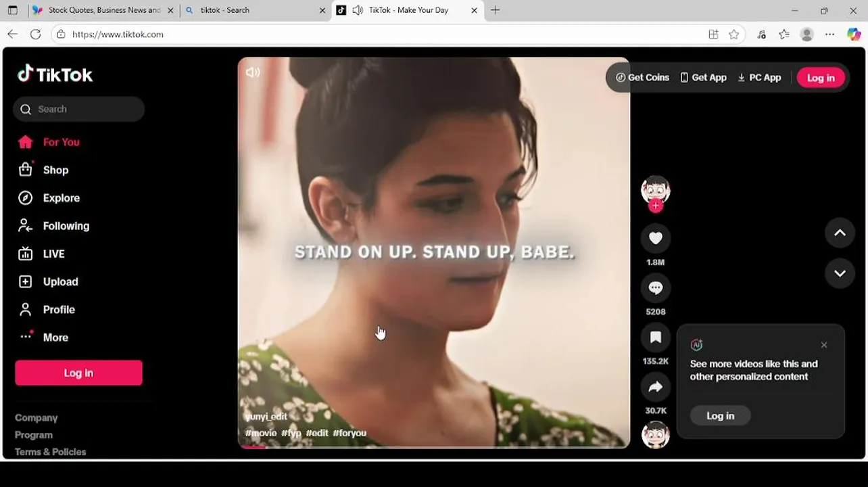This screenshot has width=868, height=487.
Task: Click the comment count 5208
Action: [656, 312]
